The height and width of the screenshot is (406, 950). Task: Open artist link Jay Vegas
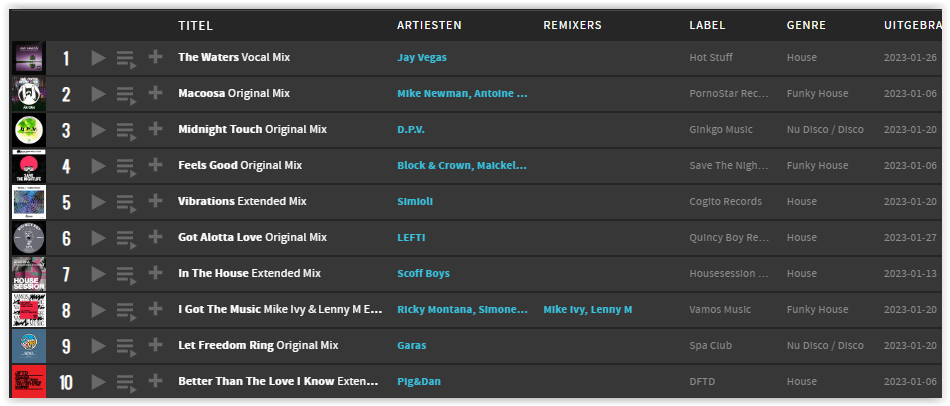pos(422,58)
